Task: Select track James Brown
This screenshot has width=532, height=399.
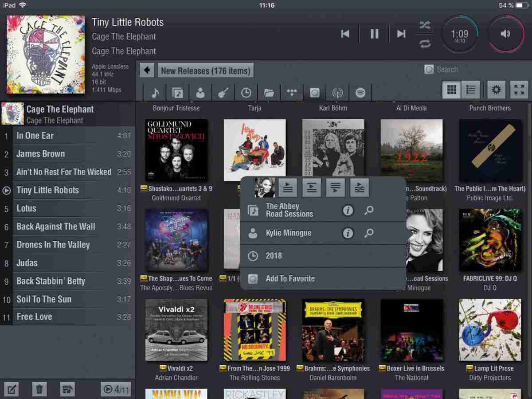Action: point(67,154)
